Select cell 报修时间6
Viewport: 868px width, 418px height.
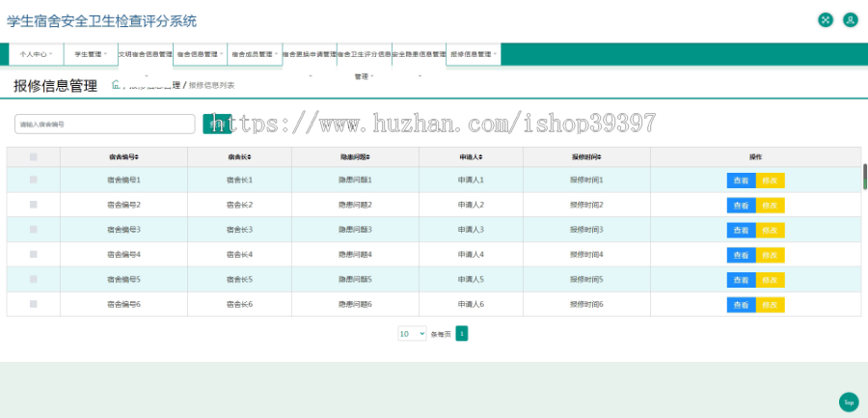pyautogui.click(x=586, y=304)
